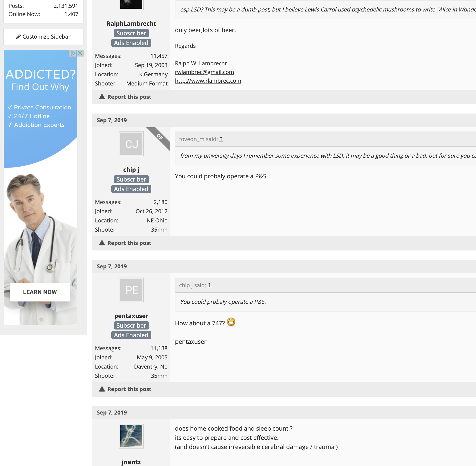Click the AdChoices icon on the ad
The width and height of the screenshot is (476, 466).
(x=73, y=53)
